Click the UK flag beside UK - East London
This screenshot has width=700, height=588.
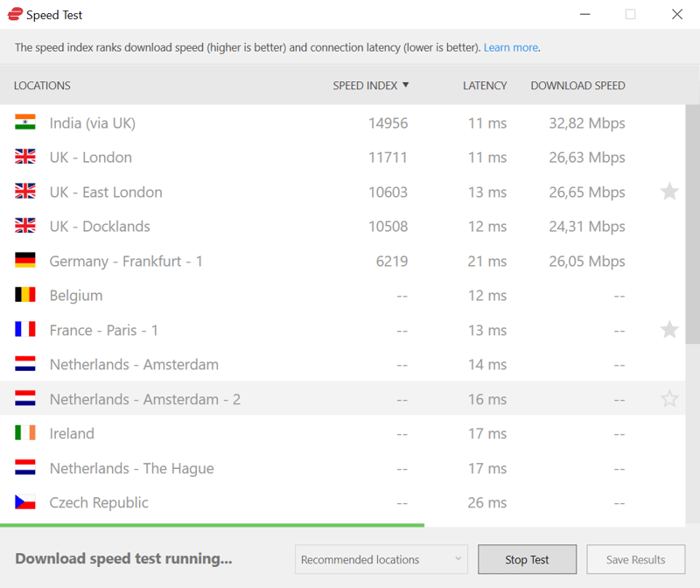[x=25, y=191]
